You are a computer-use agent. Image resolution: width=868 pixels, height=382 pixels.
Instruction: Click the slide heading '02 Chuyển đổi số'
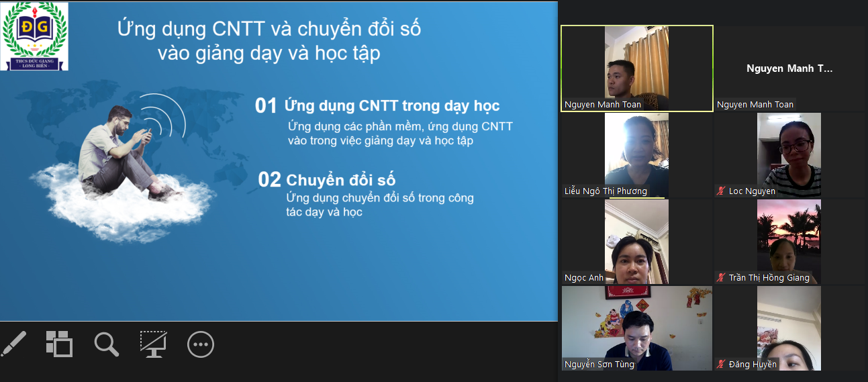tap(327, 180)
